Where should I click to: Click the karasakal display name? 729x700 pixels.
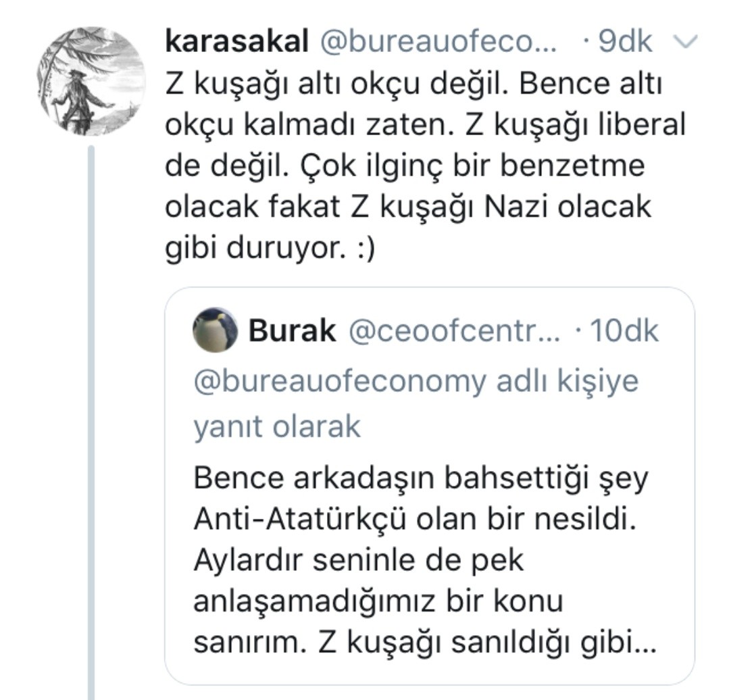[236, 43]
